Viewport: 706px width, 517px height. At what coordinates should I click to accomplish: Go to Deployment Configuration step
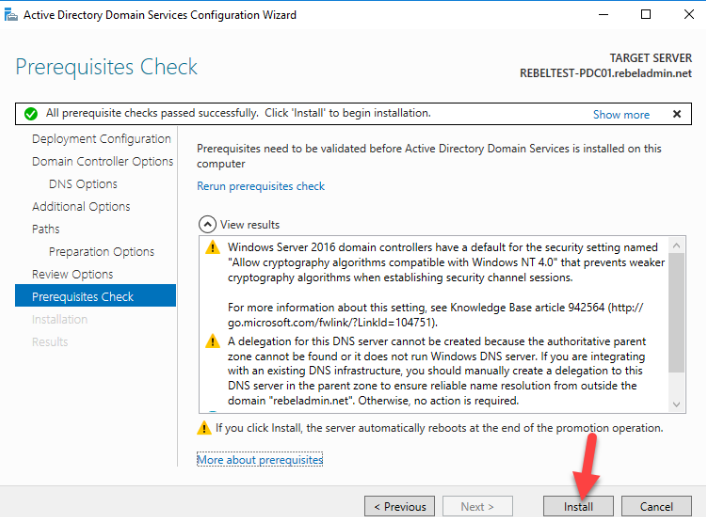pos(101,139)
